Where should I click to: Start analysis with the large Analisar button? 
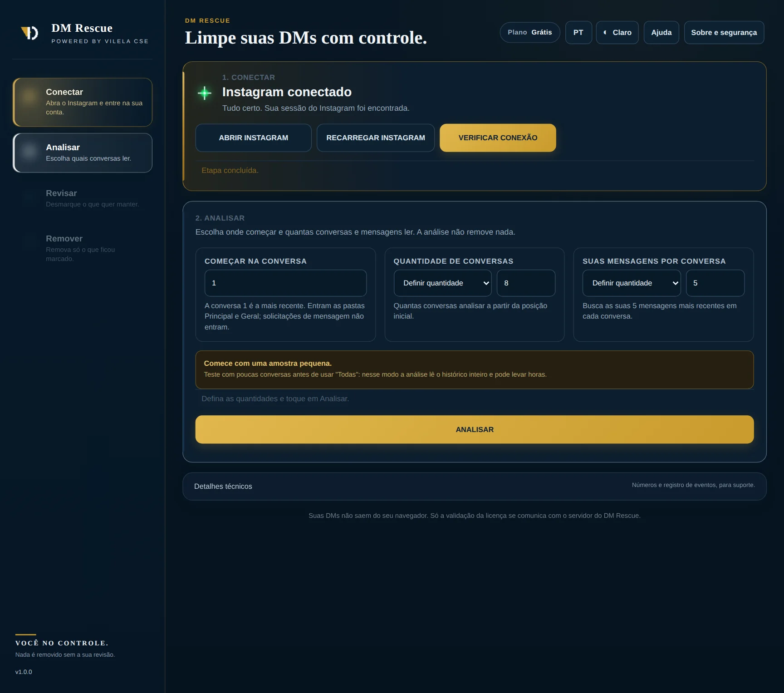[x=475, y=430]
